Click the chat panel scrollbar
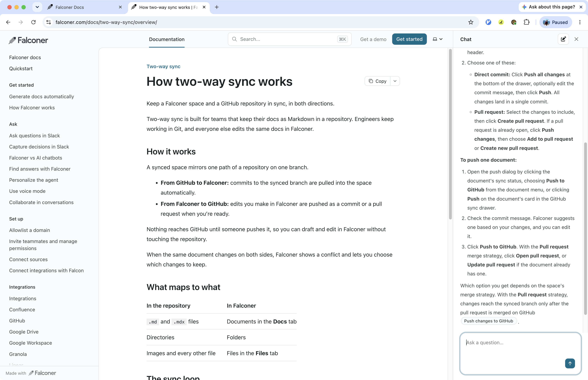This screenshot has width=588, height=380. tap(585, 228)
